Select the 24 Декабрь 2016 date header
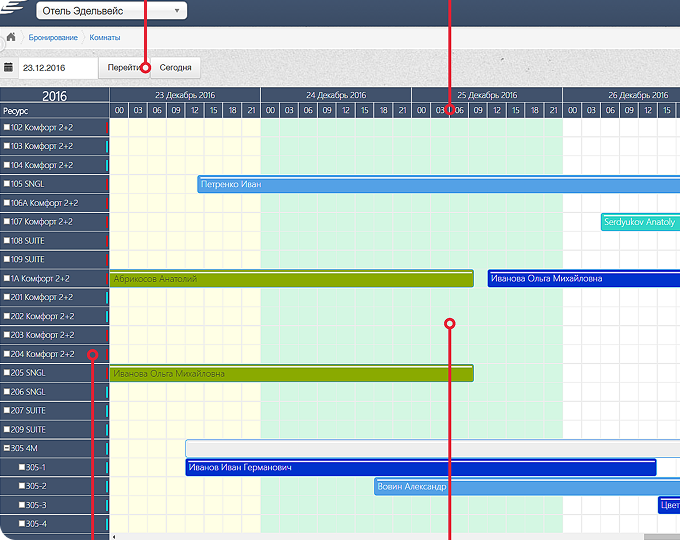The height and width of the screenshot is (540, 680). 336,95
